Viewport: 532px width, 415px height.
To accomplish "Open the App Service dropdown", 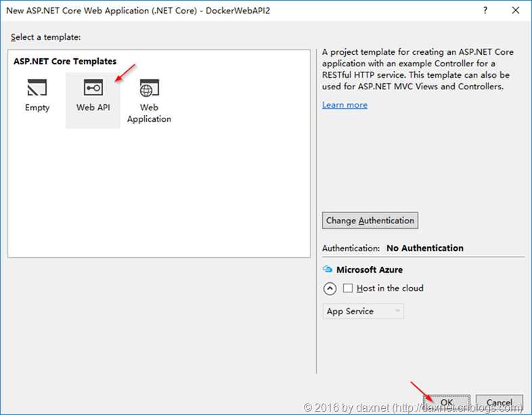I will (x=363, y=311).
